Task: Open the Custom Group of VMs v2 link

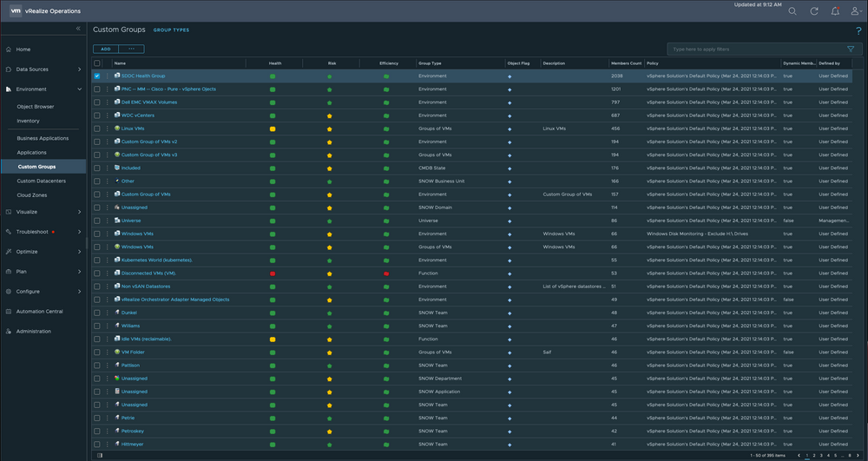Action: [149, 142]
